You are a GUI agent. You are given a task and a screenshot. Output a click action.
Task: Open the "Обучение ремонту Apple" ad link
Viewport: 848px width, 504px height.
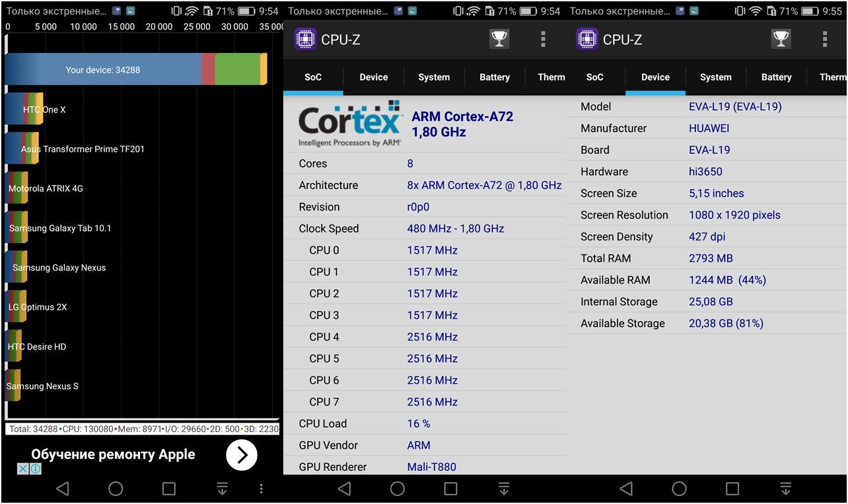coord(113,454)
